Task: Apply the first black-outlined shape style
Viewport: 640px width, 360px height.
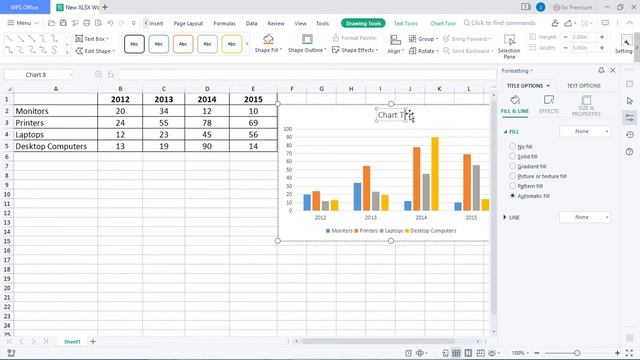Action: coord(134,44)
